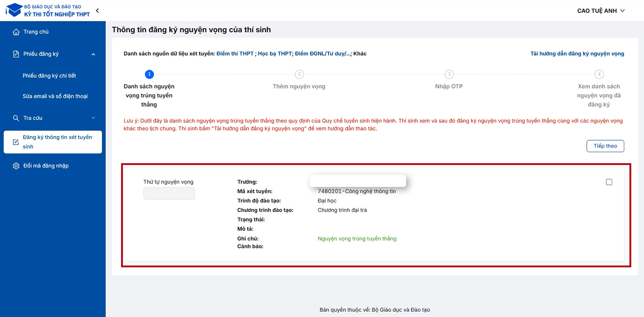The width and height of the screenshot is (644, 317).
Task: Open the CAO TUỆ ANH user dropdown
Action: (601, 11)
